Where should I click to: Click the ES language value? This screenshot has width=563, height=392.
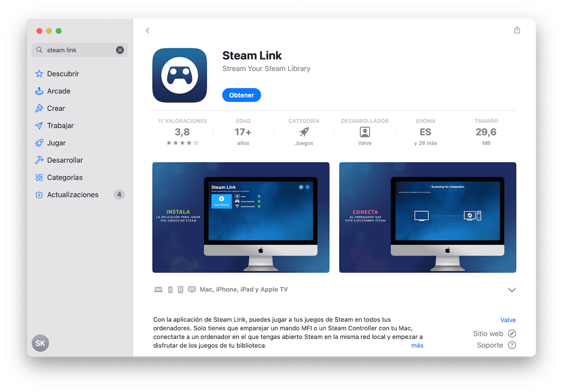(425, 132)
